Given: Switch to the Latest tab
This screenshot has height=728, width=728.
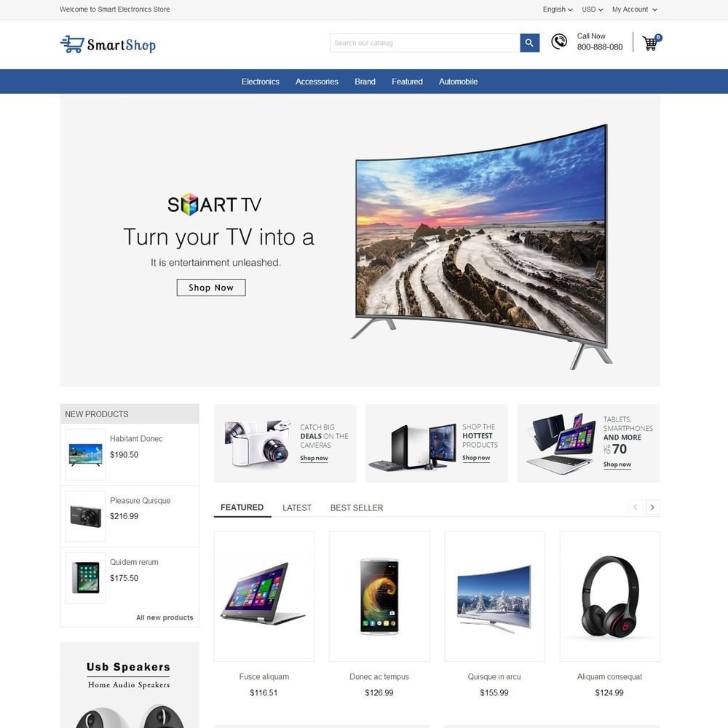Looking at the screenshot, I should point(297,507).
